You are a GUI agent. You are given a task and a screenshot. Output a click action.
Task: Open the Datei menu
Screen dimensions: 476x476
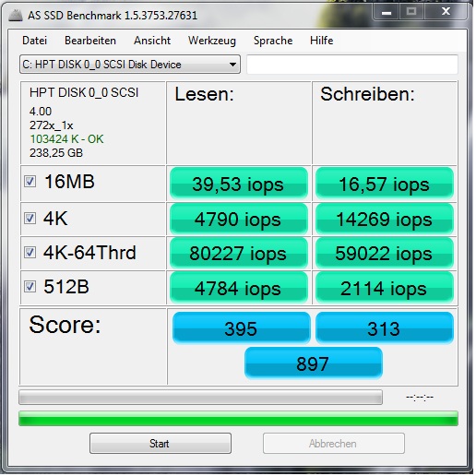[35, 41]
